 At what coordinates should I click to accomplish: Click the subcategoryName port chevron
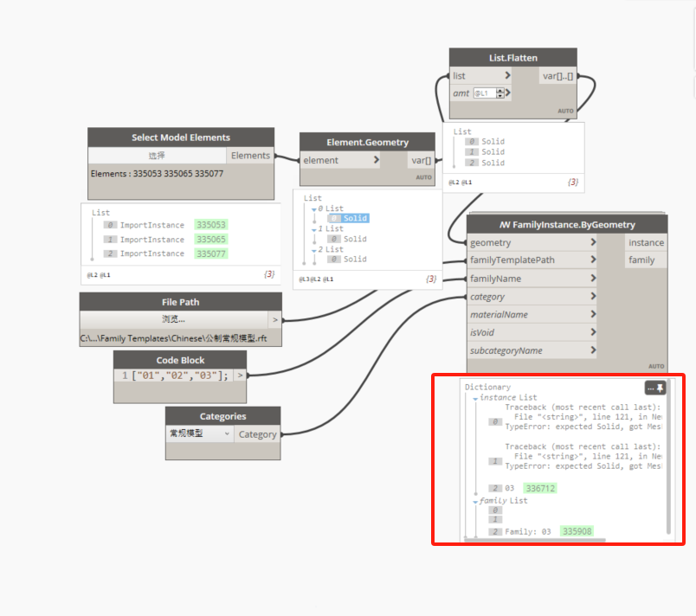point(593,350)
